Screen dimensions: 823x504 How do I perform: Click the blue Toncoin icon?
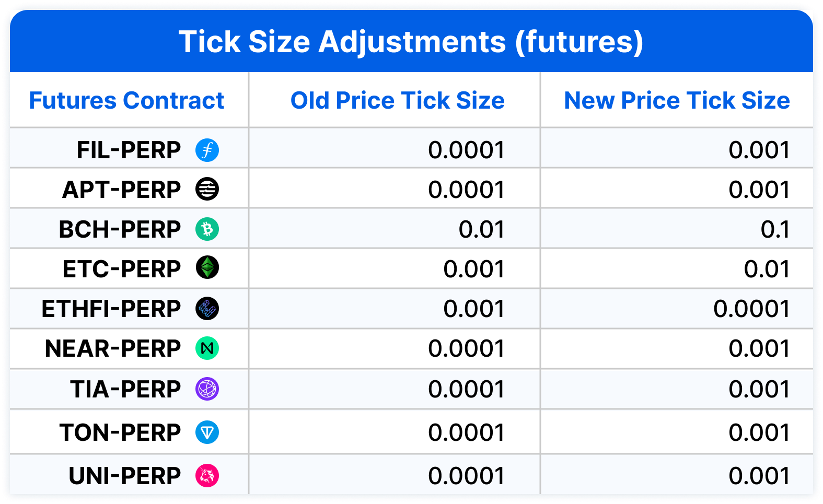tap(207, 432)
